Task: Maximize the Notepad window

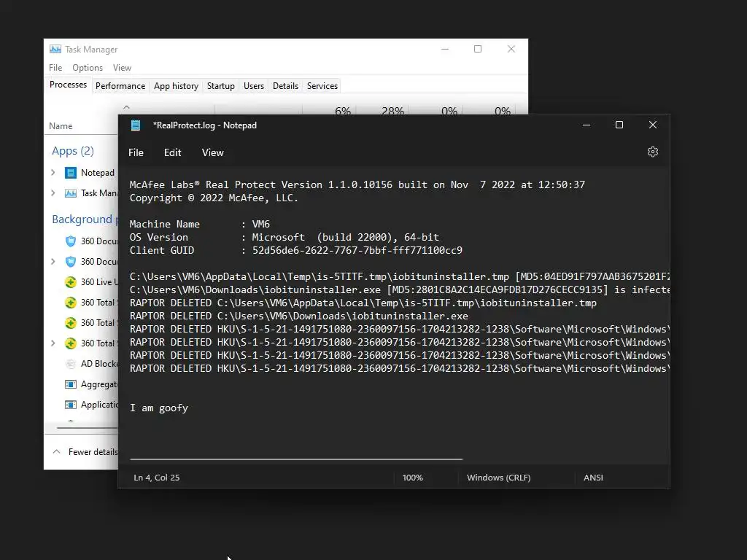Action: coord(619,125)
